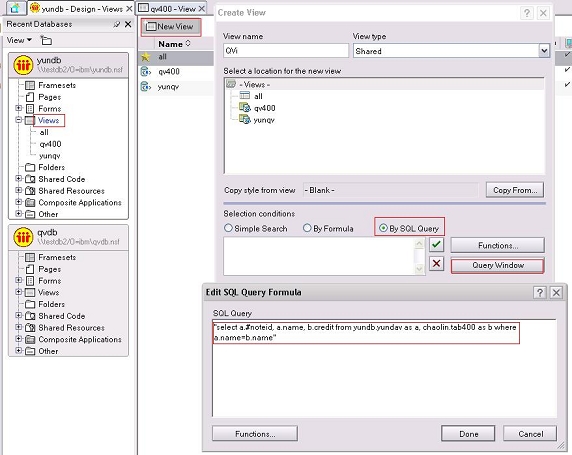Open the View type dropdown

point(544,51)
